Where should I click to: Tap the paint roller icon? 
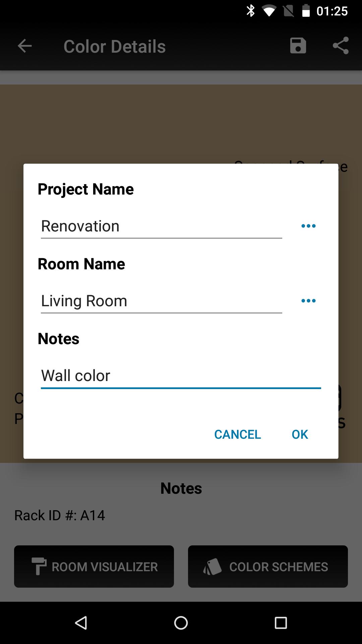click(x=39, y=566)
